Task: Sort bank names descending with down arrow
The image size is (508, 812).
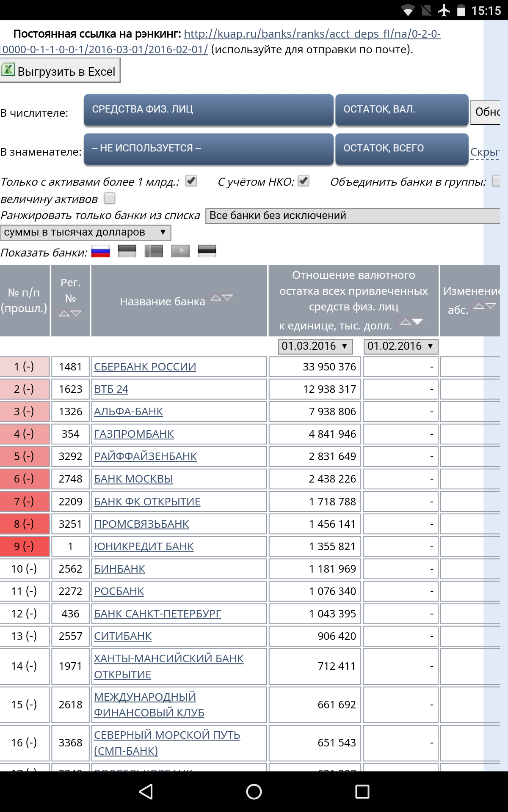Action: pyautogui.click(x=228, y=298)
